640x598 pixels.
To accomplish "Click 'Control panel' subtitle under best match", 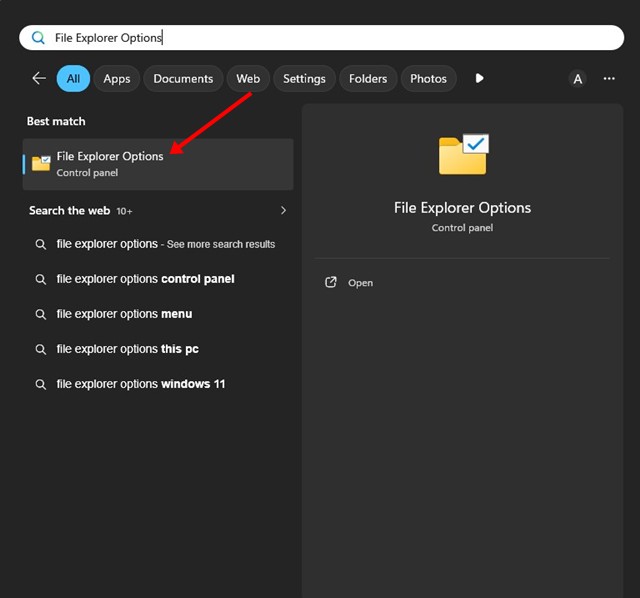I will pyautogui.click(x=87, y=173).
